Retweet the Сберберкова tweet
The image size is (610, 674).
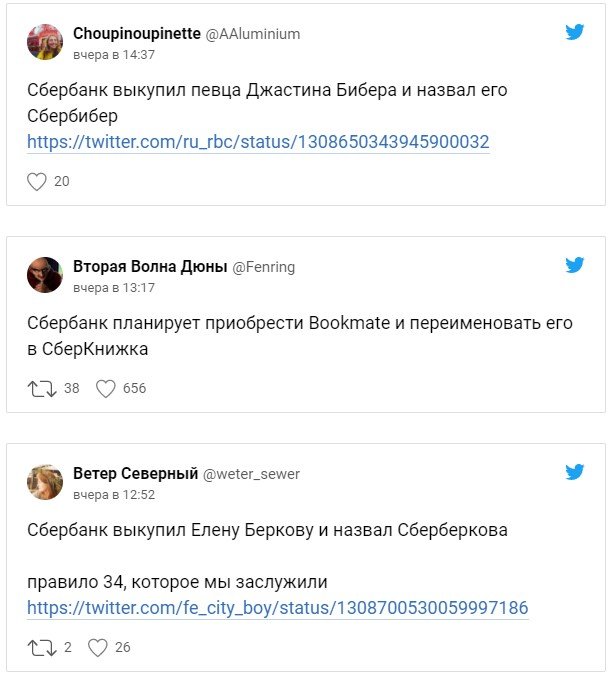(x=43, y=647)
